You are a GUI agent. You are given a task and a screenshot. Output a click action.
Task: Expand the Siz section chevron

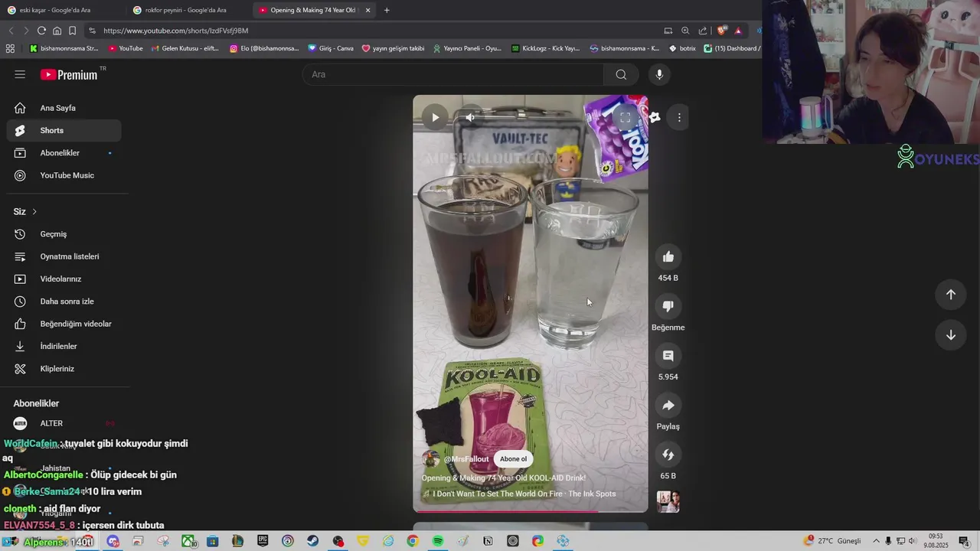point(34,212)
